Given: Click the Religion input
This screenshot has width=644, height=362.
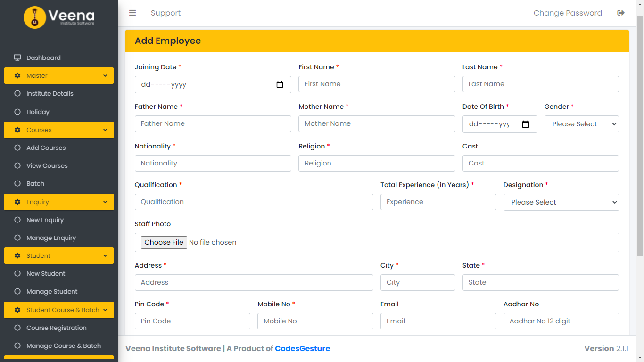Looking at the screenshot, I should (x=377, y=163).
